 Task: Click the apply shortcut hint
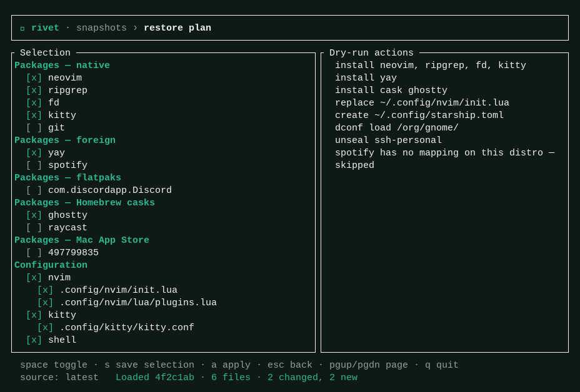pyautogui.click(x=231, y=365)
